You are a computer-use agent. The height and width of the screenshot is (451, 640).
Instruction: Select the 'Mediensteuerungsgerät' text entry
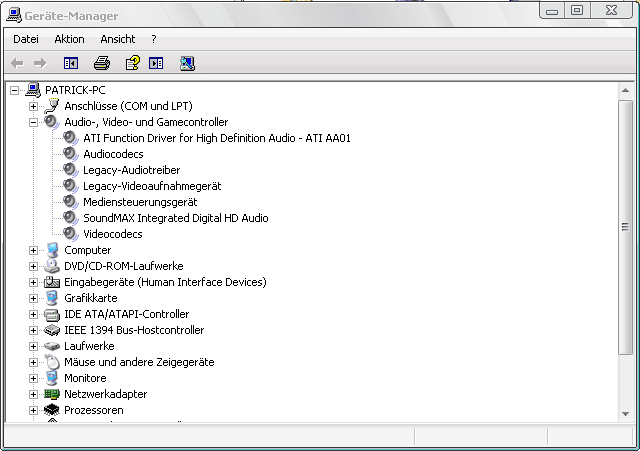[x=140, y=202]
